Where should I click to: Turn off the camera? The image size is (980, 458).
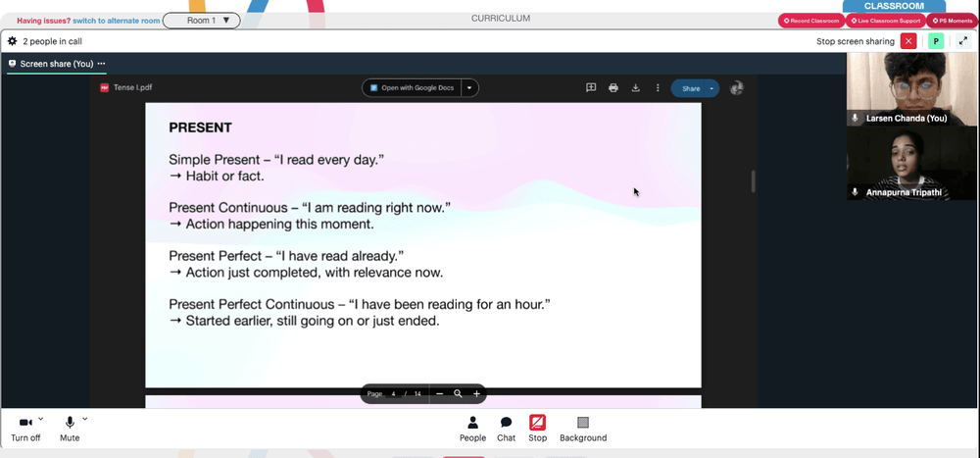point(25,430)
